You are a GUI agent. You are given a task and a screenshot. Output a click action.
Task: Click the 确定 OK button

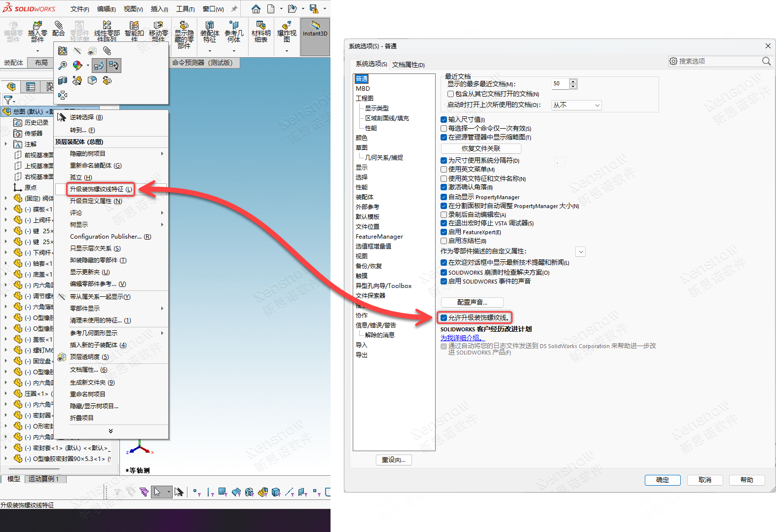tap(662, 480)
